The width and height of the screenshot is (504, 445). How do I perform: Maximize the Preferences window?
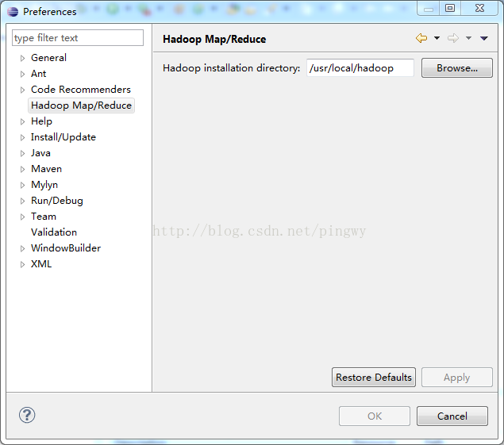450,9
